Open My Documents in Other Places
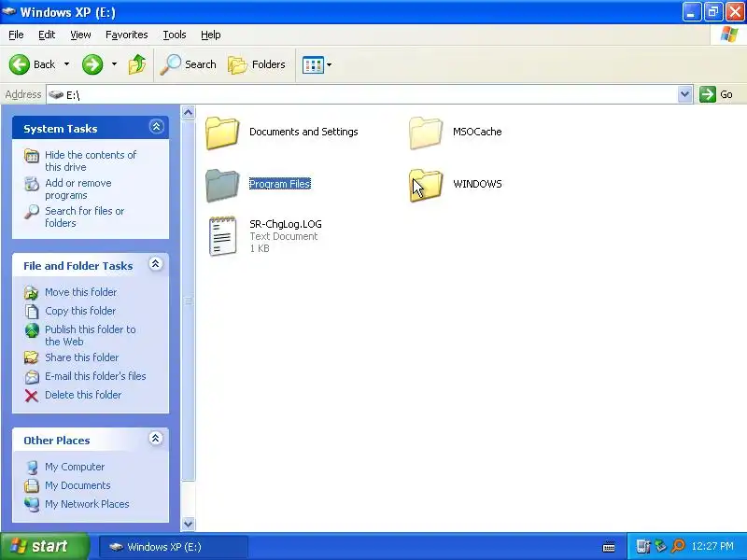 (78, 485)
